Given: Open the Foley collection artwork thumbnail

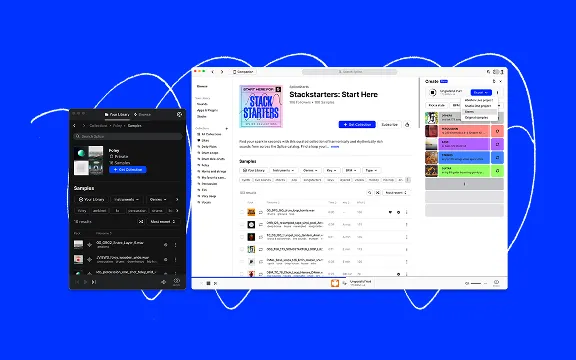Looking at the screenshot, I should pos(89,161).
